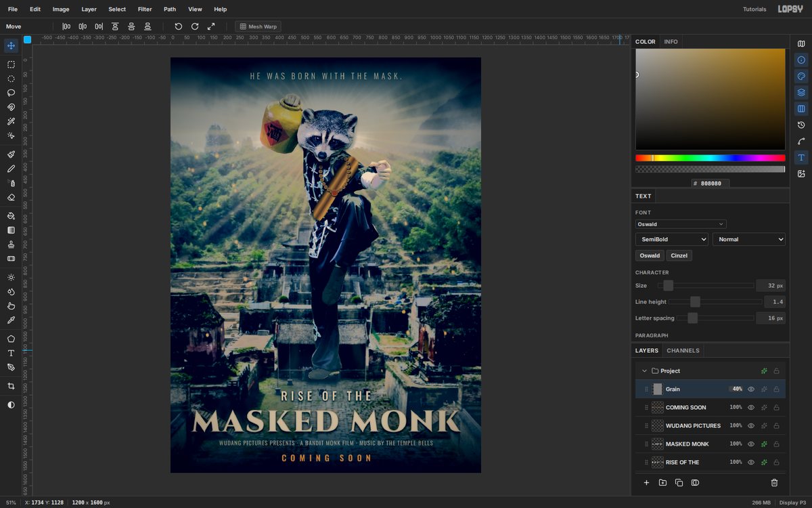Screen dimensions: 812x508
Task: Click the Grain layer 40% opacity value
Action: [x=737, y=389]
